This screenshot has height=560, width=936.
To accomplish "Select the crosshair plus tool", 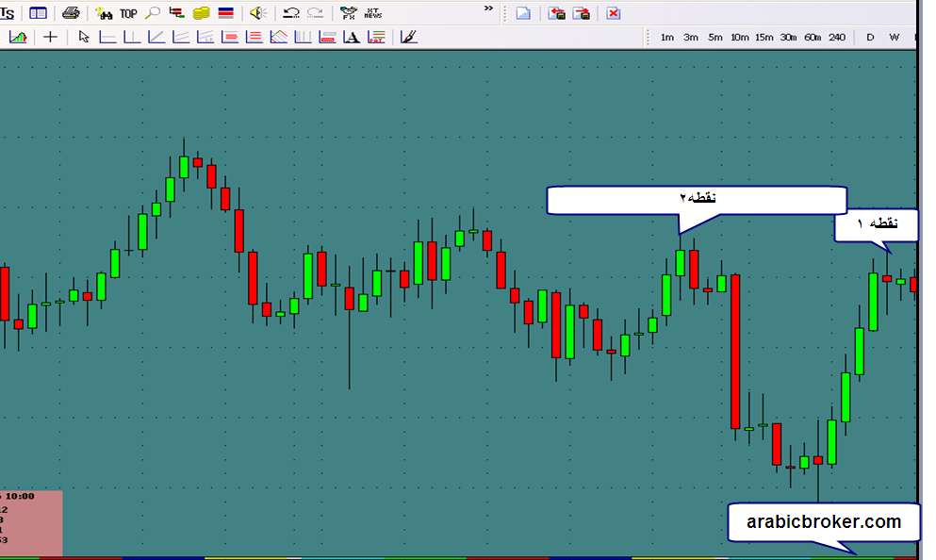I will pyautogui.click(x=50, y=37).
